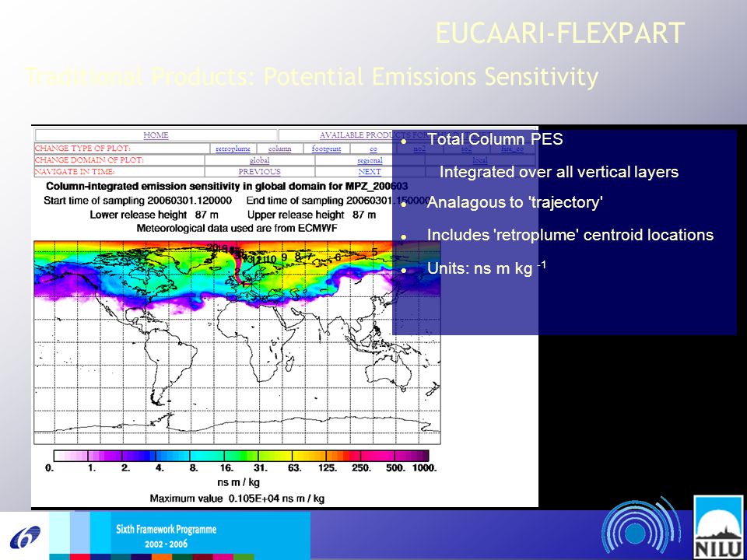Click the color scale legend bar

(x=241, y=456)
